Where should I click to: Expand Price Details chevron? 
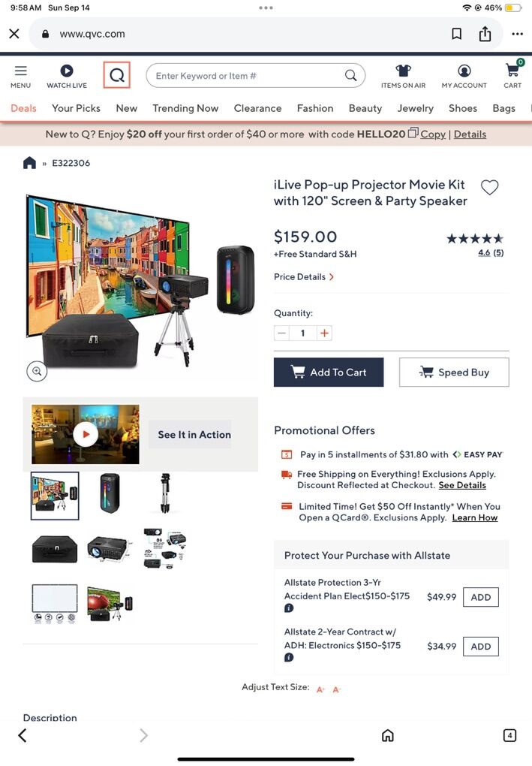332,277
